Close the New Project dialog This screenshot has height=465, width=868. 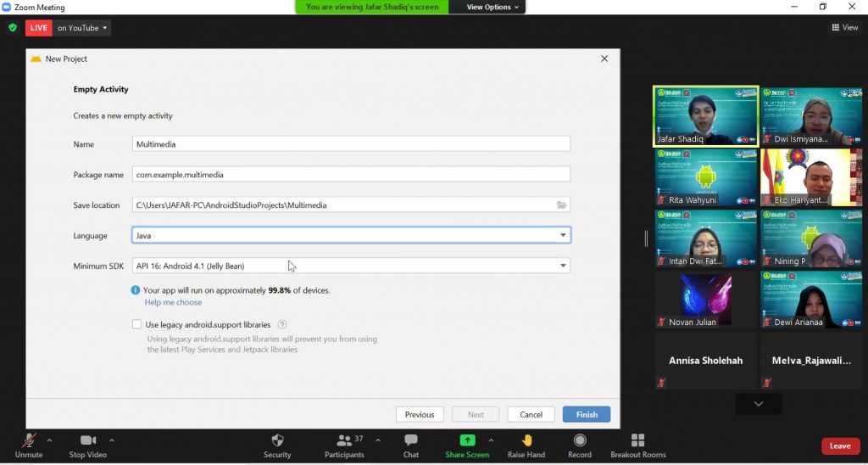click(x=604, y=59)
